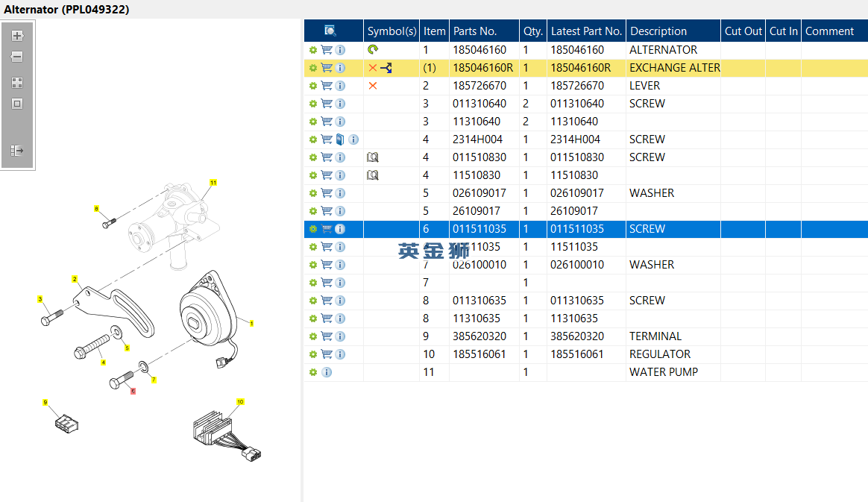The width and height of the screenshot is (868, 502).
Task: Add WASHER 026109017 to cart
Action: [x=327, y=193]
